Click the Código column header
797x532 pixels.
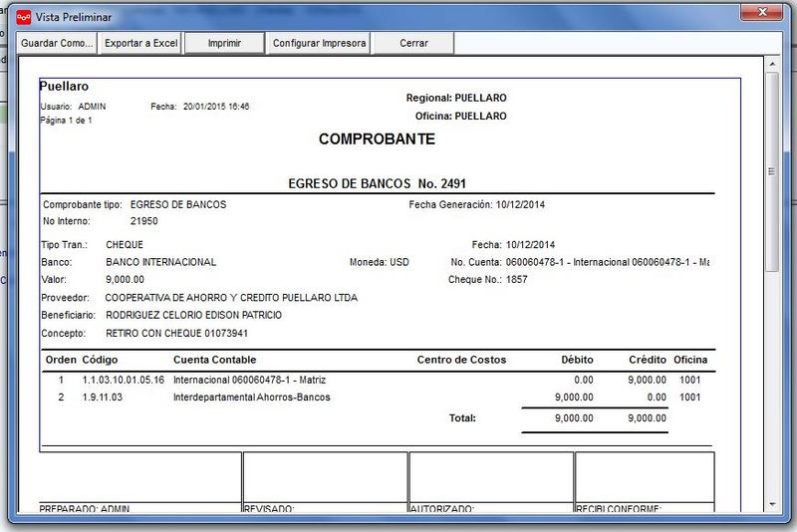pos(100,360)
